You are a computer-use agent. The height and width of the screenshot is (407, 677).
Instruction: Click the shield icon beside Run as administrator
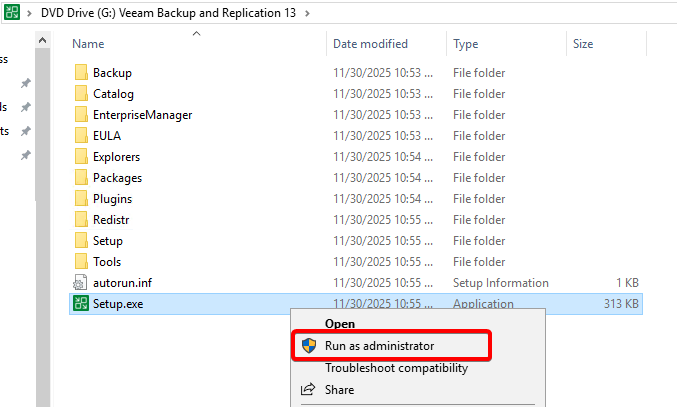(x=309, y=345)
